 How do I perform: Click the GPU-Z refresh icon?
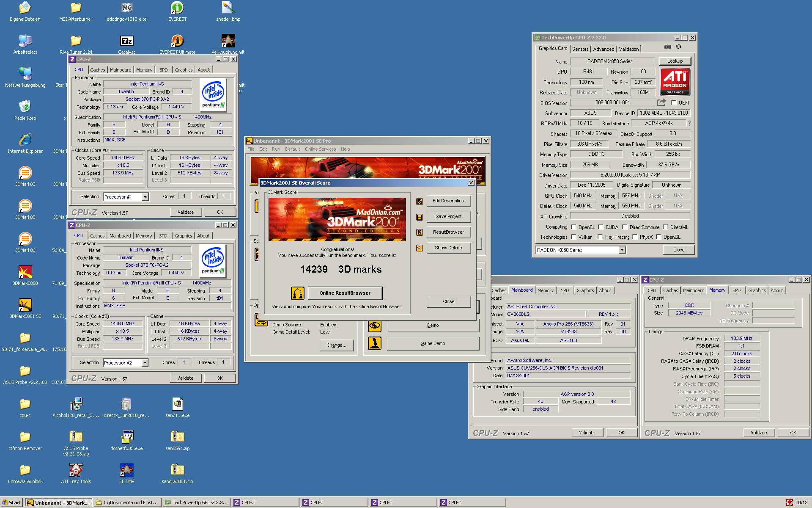click(679, 47)
